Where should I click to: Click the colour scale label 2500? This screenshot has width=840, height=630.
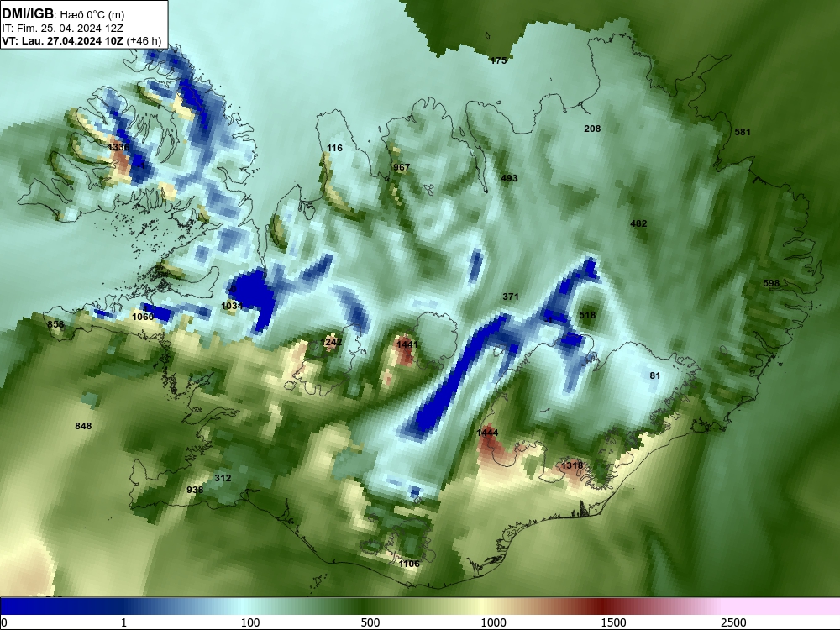pos(733,622)
